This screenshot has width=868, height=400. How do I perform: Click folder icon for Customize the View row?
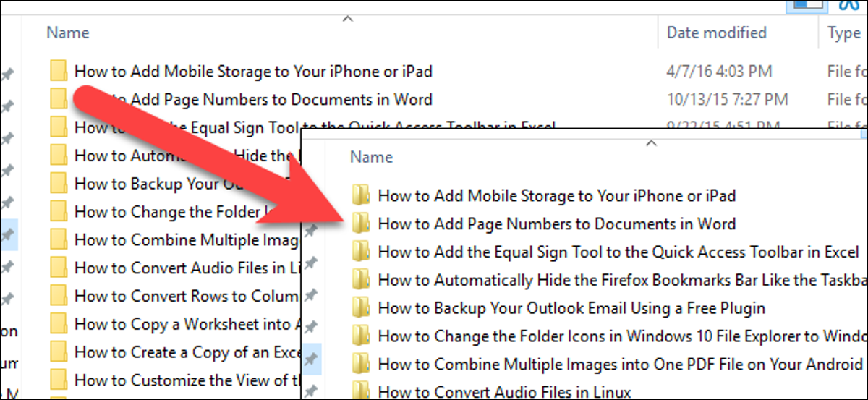[59, 380]
